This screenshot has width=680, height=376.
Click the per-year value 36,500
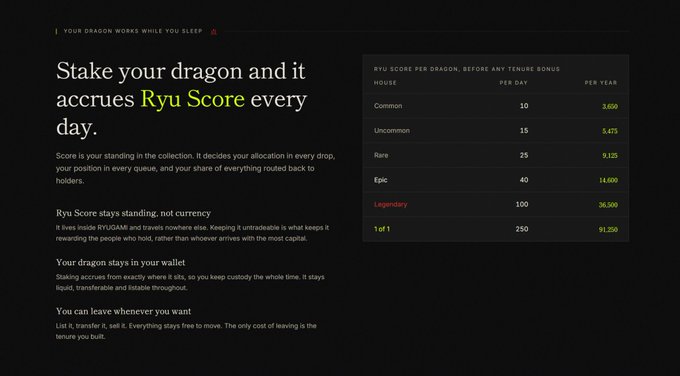coord(608,205)
